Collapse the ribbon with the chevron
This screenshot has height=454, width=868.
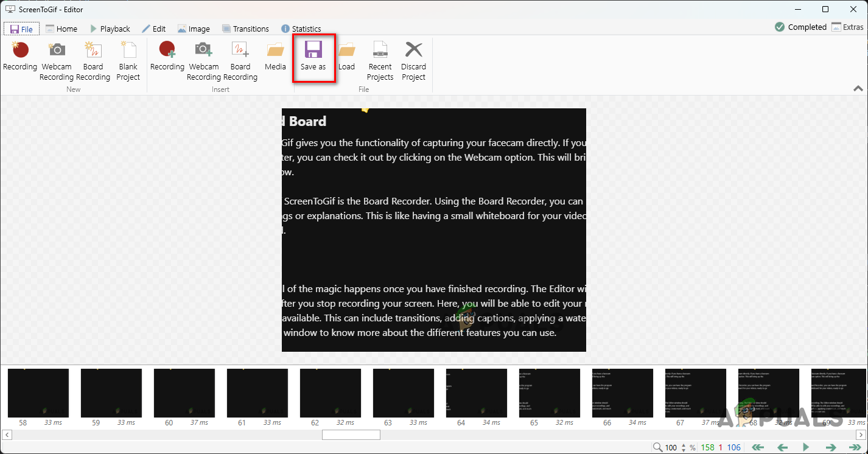point(858,88)
